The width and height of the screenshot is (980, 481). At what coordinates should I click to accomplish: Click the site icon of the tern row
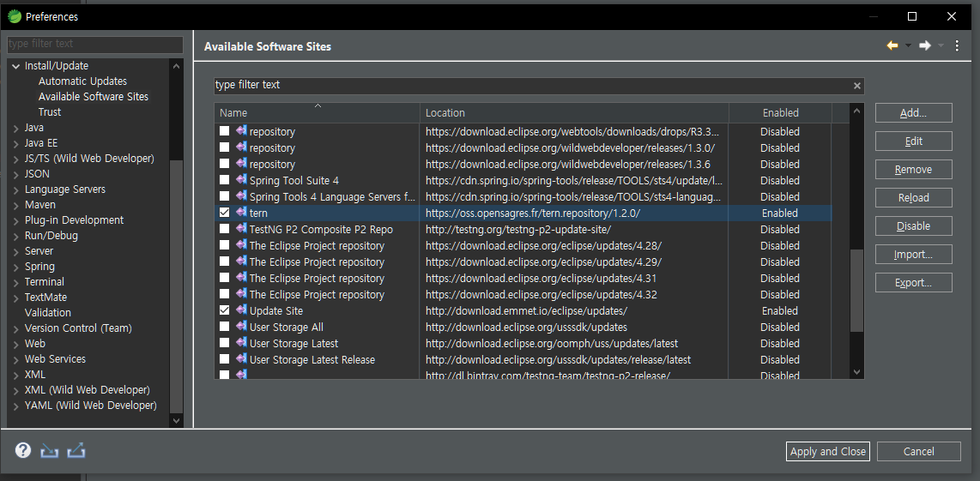pyautogui.click(x=241, y=213)
